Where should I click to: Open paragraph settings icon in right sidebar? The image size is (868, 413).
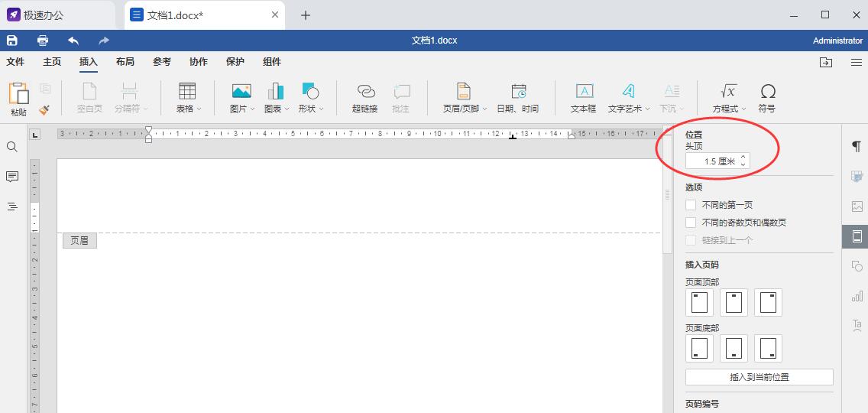(857, 147)
